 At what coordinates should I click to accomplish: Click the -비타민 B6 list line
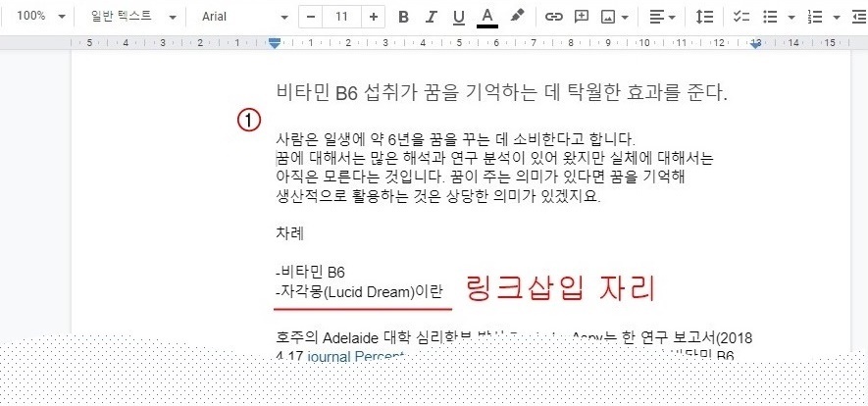click(x=310, y=273)
